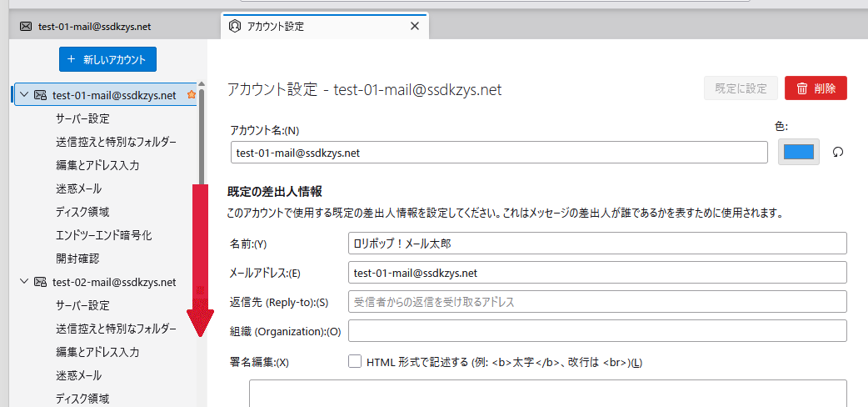The width and height of the screenshot is (868, 407).
Task: Click envelope icon on test-01-mail tab
Action: 26,26
